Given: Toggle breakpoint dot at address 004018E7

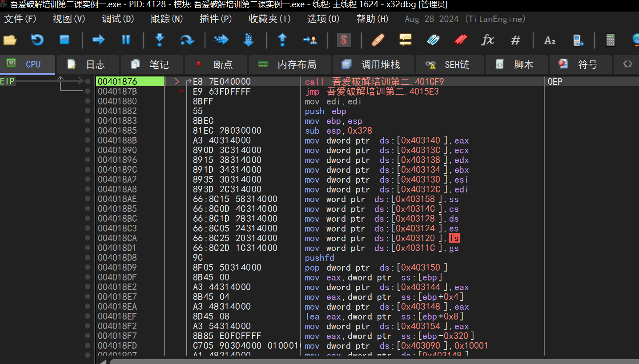Looking at the screenshot, I should click(x=88, y=297).
